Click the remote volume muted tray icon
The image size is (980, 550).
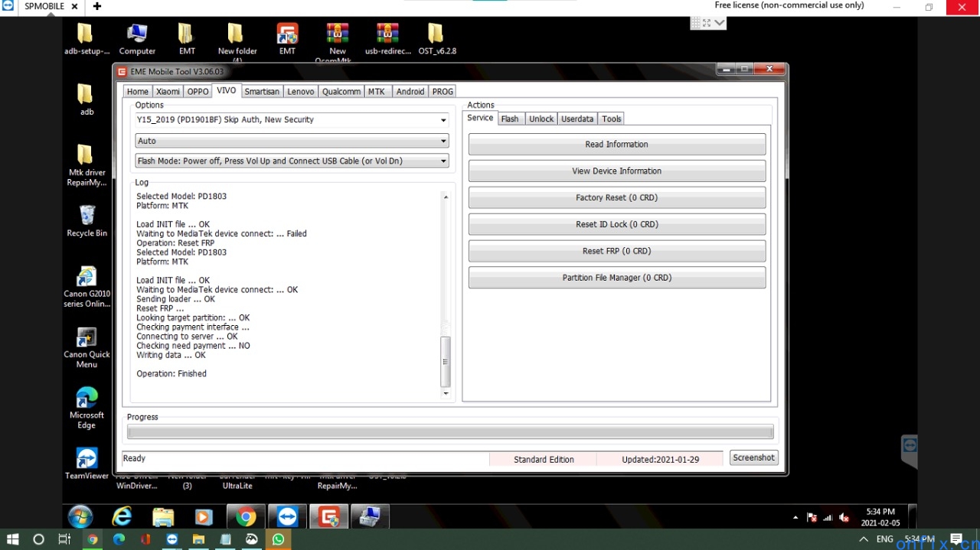click(x=844, y=518)
